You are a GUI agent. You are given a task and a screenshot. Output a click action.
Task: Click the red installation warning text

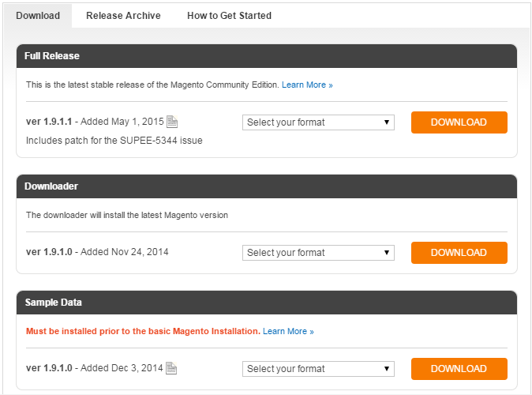(x=143, y=332)
